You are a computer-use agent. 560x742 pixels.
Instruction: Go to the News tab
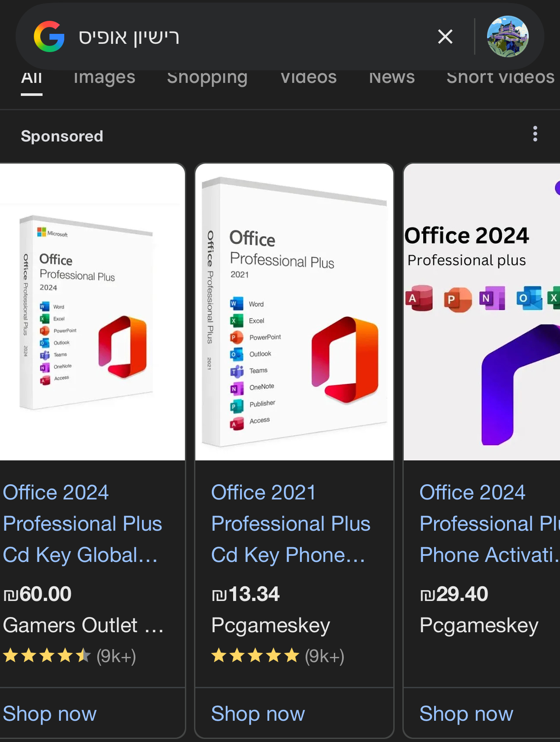point(392,78)
